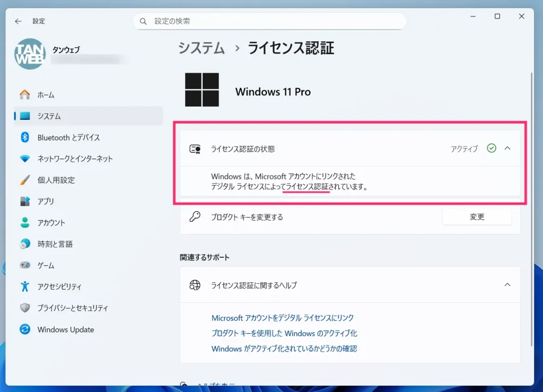Viewport: 543px width, 392px height.
Task: Click the システム monitor icon
Action: [24, 116]
